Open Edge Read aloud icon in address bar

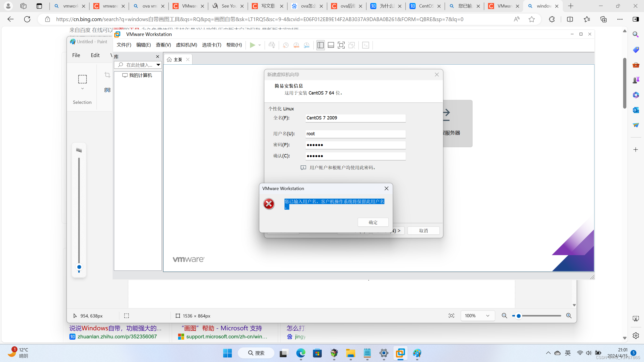(516, 19)
